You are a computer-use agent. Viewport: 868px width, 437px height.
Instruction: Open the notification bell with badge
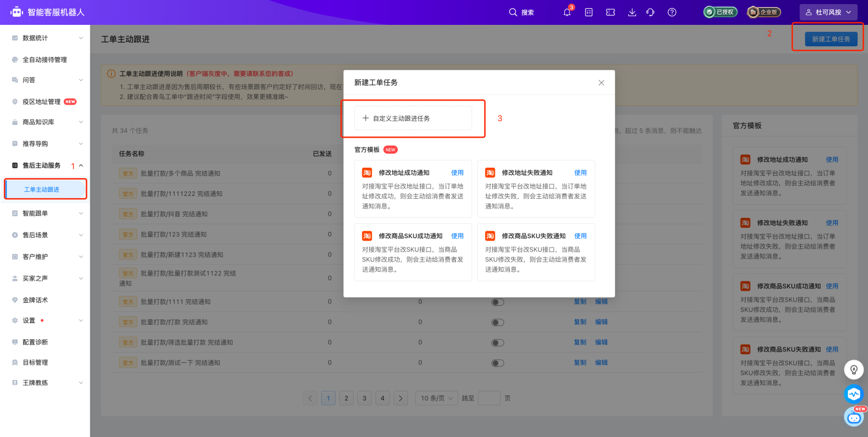point(567,12)
